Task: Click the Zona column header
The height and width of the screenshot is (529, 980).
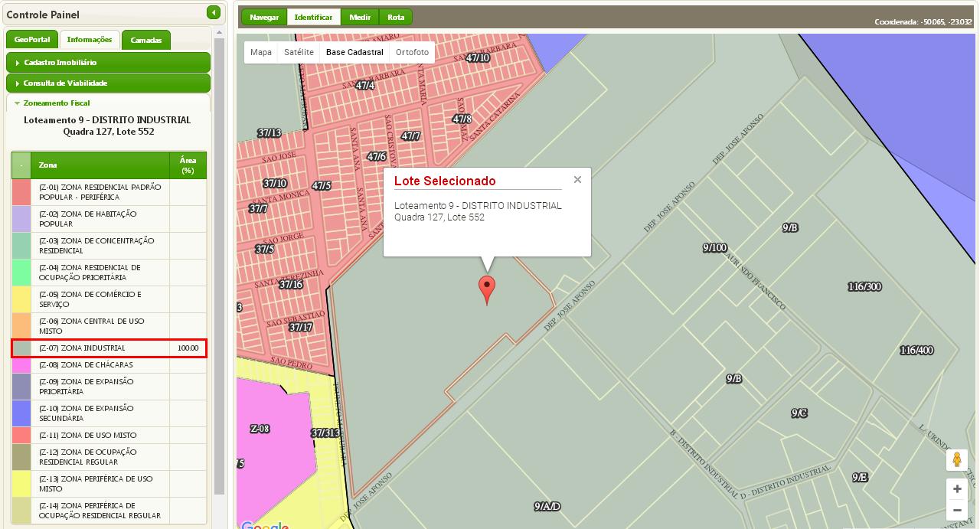Action: tap(100, 165)
